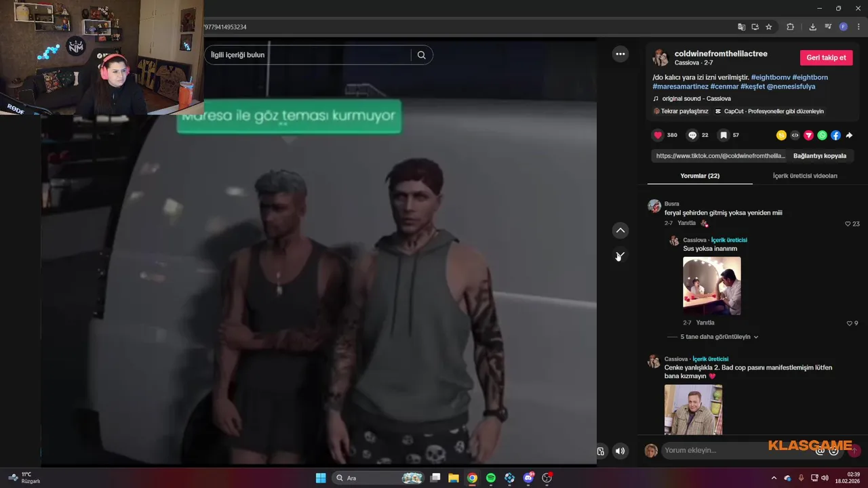Mute the video volume speaker
This screenshot has width=868, height=488.
(x=620, y=451)
